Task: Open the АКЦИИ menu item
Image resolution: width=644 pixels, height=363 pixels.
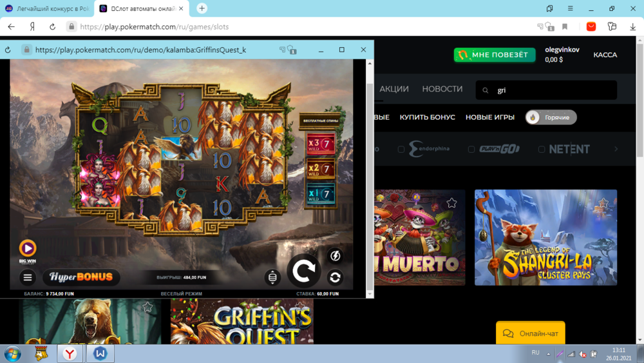Action: 394,89
